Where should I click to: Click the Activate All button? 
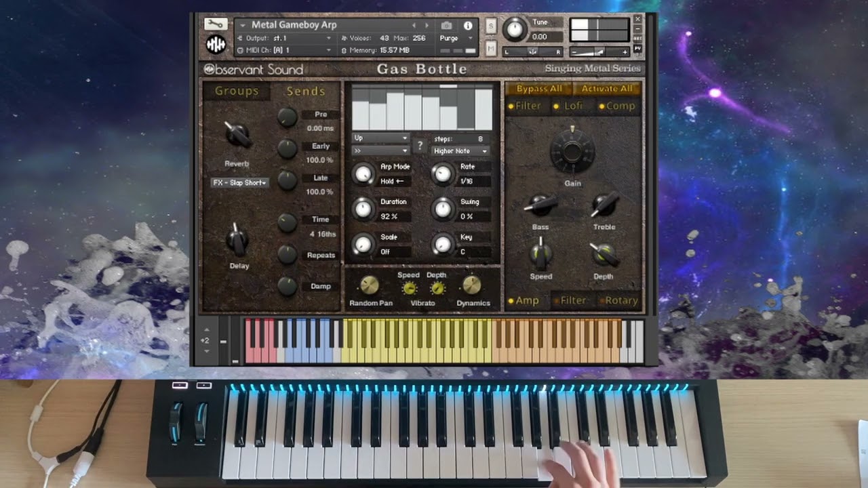tap(607, 89)
